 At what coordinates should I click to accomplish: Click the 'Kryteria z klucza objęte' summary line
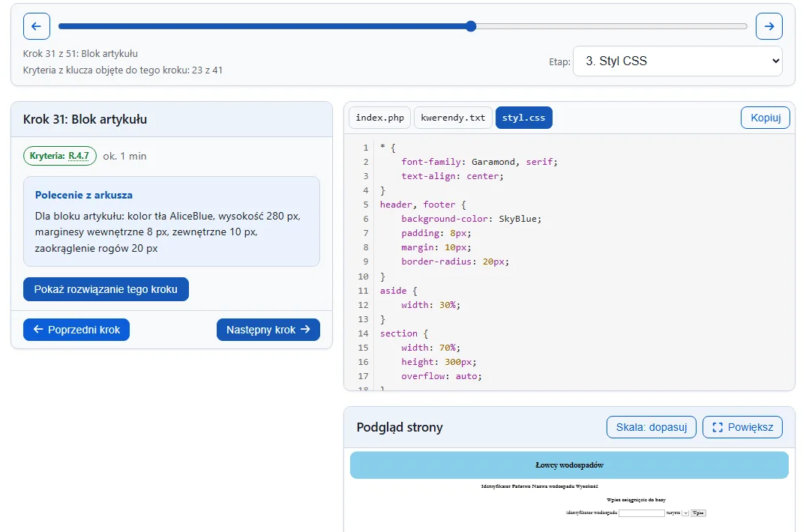123,70
